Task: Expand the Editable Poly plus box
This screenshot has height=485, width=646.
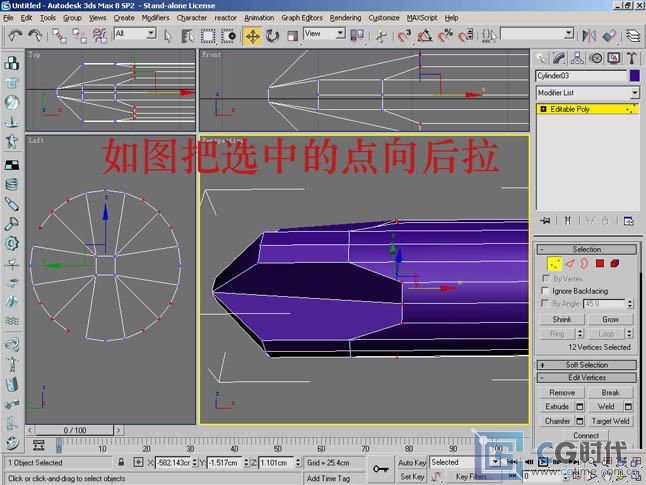Action: (543, 109)
